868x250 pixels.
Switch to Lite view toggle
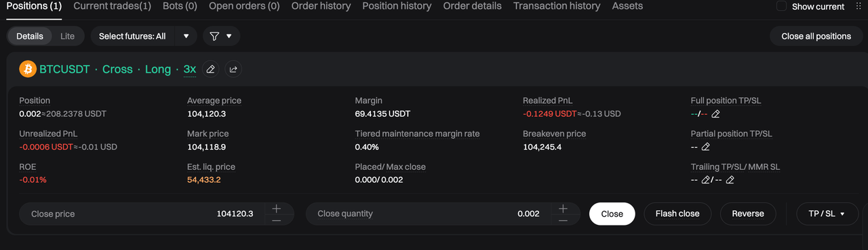(x=68, y=36)
